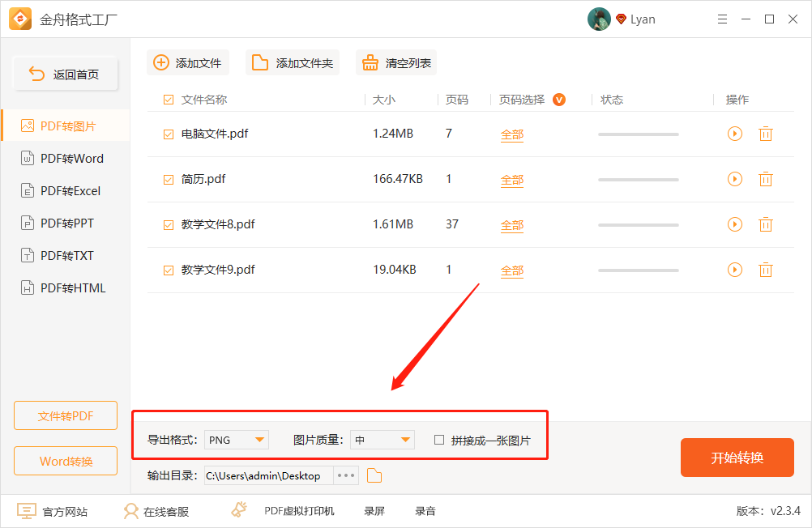This screenshot has height=528, width=812.
Task: Toggle the select-all checkbox beside 文件名称
Action: point(169,100)
